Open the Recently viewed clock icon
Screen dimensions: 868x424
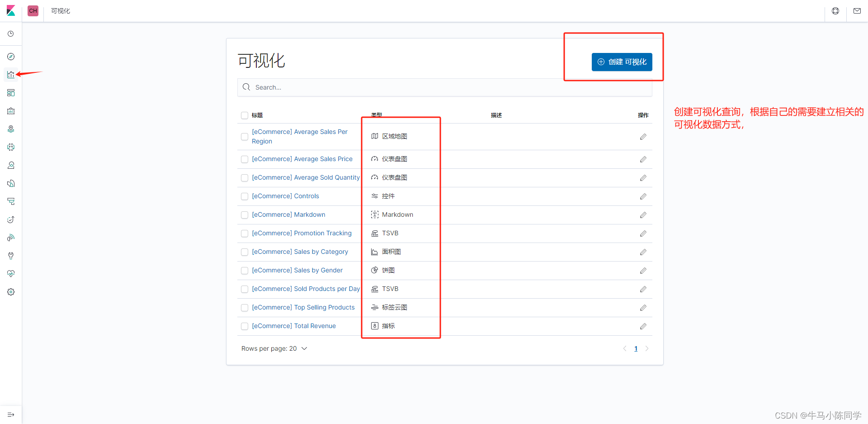(11, 34)
